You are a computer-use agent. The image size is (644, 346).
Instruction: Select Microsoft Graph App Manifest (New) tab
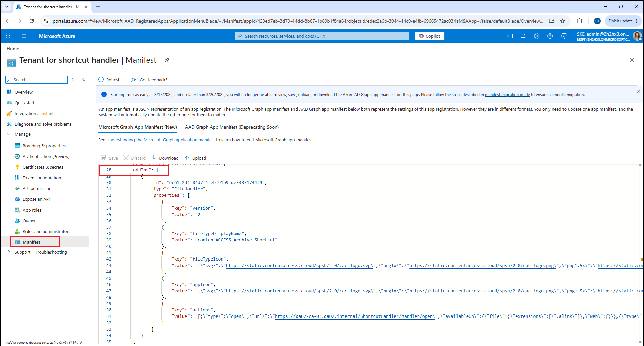point(138,127)
